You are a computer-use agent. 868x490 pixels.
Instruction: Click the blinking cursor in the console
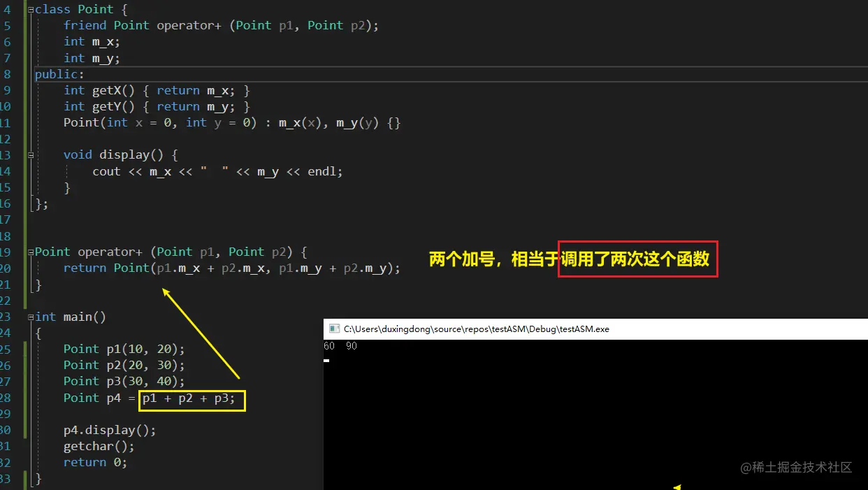coord(326,361)
